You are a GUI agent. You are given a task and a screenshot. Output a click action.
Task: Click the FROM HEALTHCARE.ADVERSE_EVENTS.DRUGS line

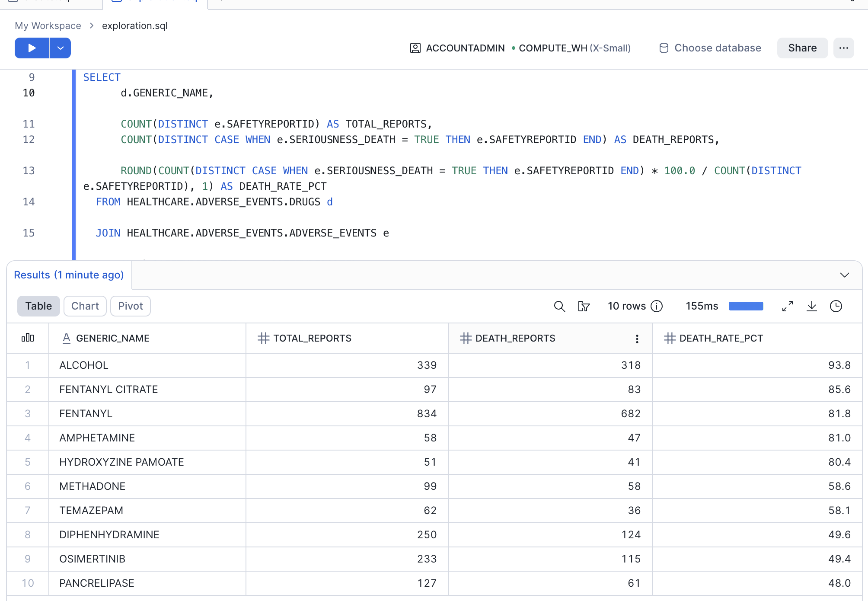click(214, 202)
